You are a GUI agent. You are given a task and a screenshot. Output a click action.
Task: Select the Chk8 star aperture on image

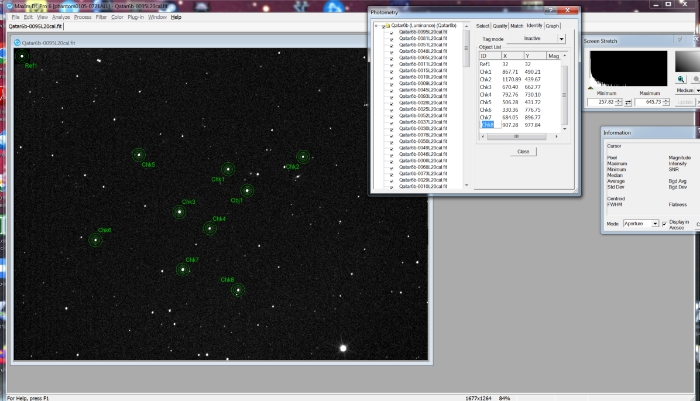click(x=96, y=239)
